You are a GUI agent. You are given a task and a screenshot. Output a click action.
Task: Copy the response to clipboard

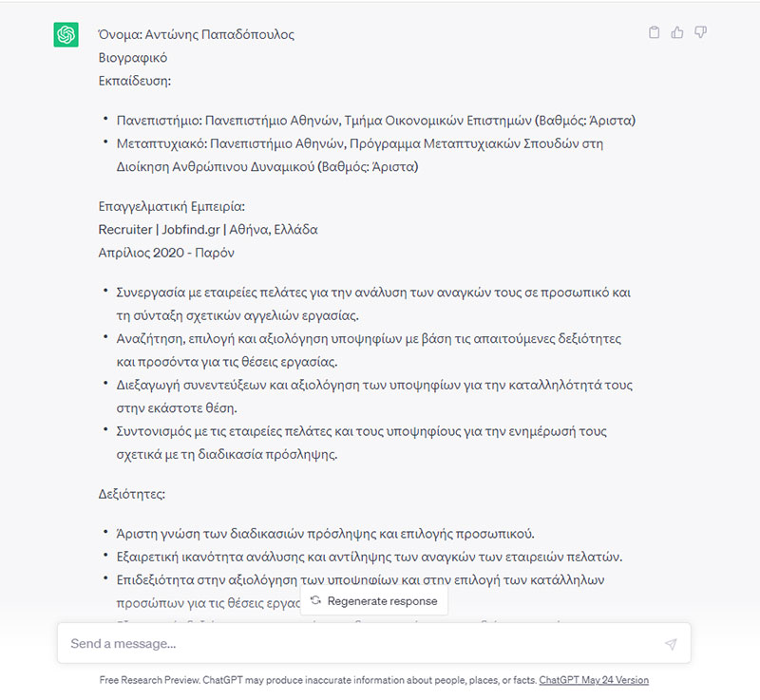coord(654,32)
